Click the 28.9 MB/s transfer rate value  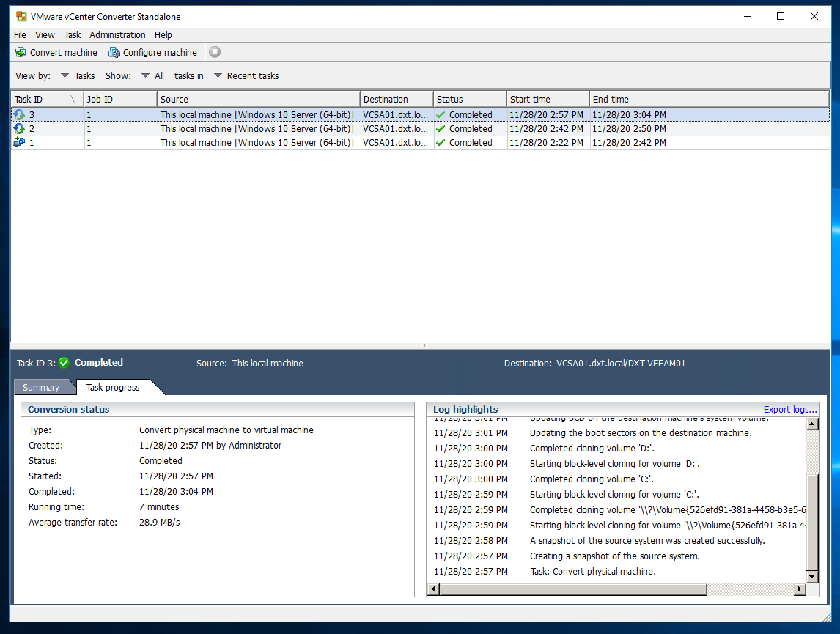160,522
